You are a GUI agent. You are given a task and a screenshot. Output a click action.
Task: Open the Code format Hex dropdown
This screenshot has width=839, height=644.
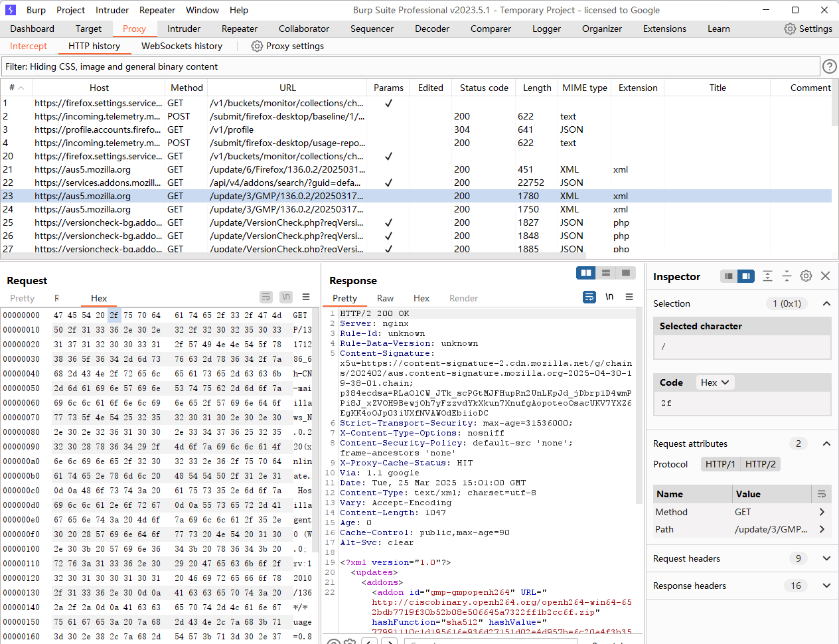[x=715, y=382]
